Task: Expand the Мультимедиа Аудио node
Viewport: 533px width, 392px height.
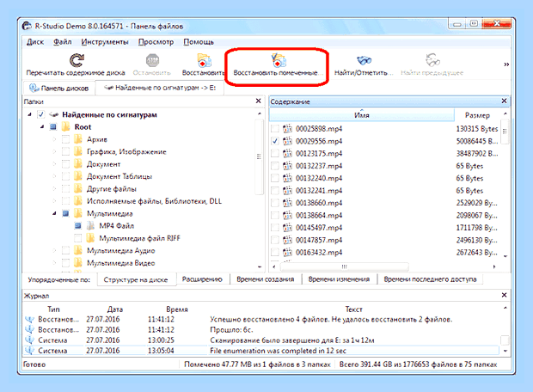Action: [54, 250]
